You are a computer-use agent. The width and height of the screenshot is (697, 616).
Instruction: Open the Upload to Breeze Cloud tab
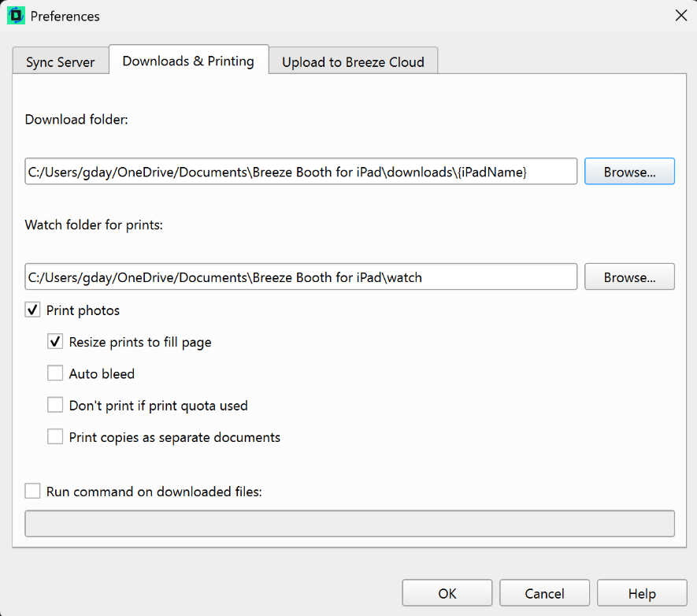[x=353, y=61]
